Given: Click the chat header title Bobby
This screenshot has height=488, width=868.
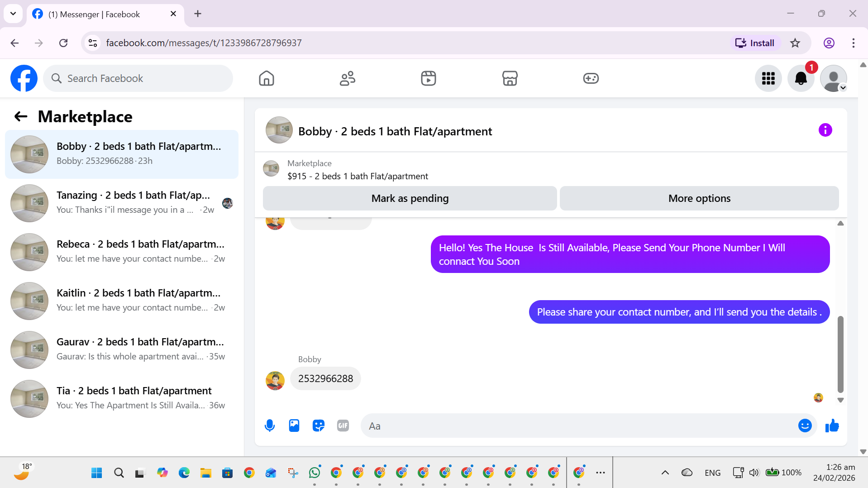Looking at the screenshot, I should tap(395, 131).
